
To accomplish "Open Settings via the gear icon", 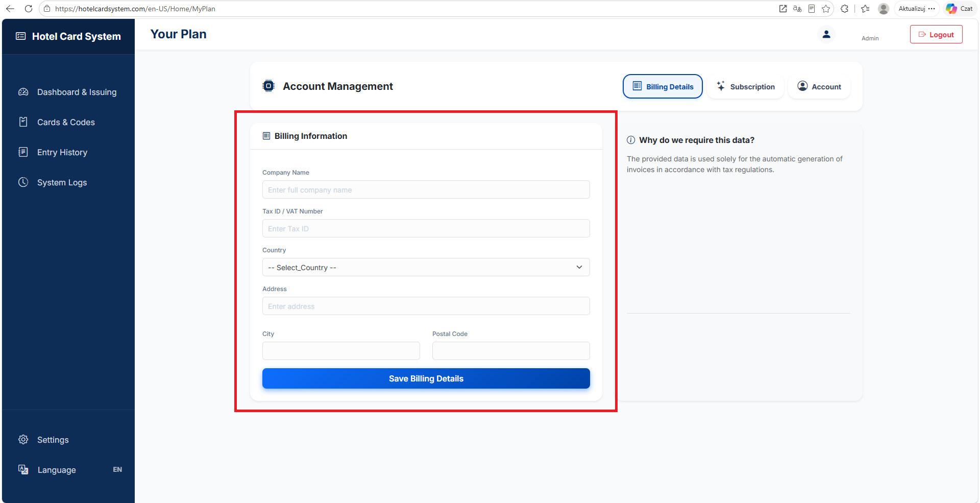I will pos(23,440).
